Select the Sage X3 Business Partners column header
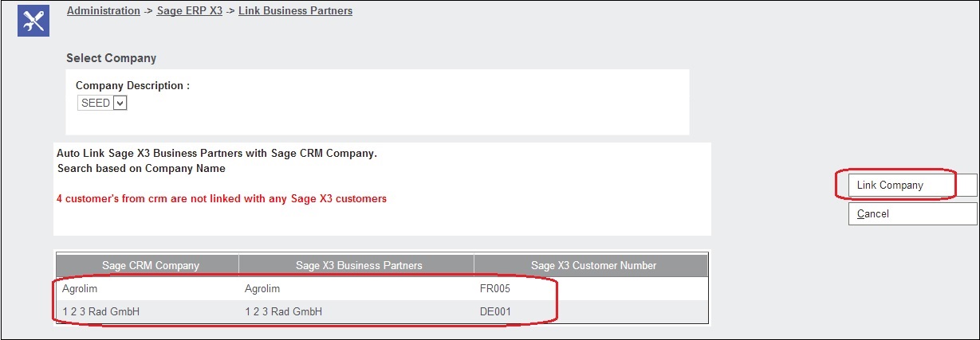 356,265
